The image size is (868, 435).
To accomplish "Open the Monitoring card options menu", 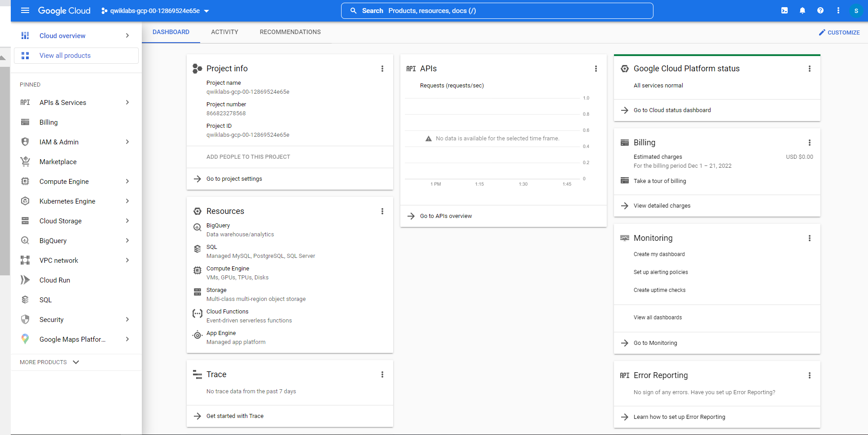I will pyautogui.click(x=810, y=238).
